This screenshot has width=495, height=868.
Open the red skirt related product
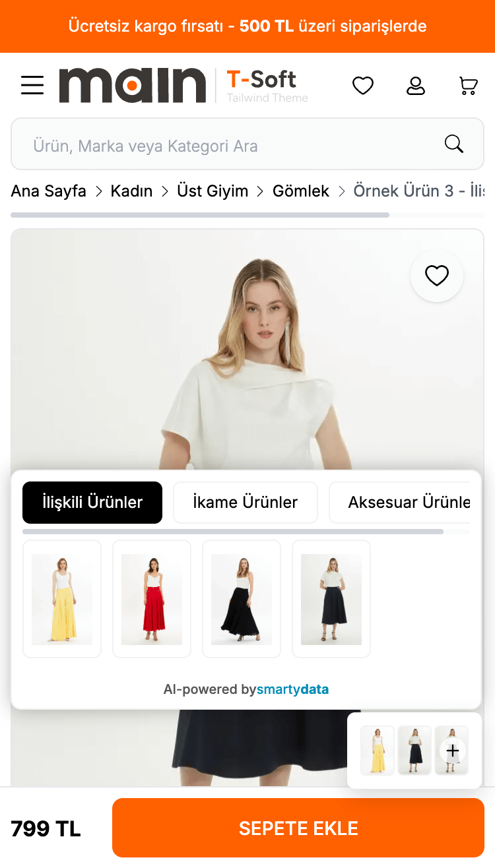(x=152, y=599)
